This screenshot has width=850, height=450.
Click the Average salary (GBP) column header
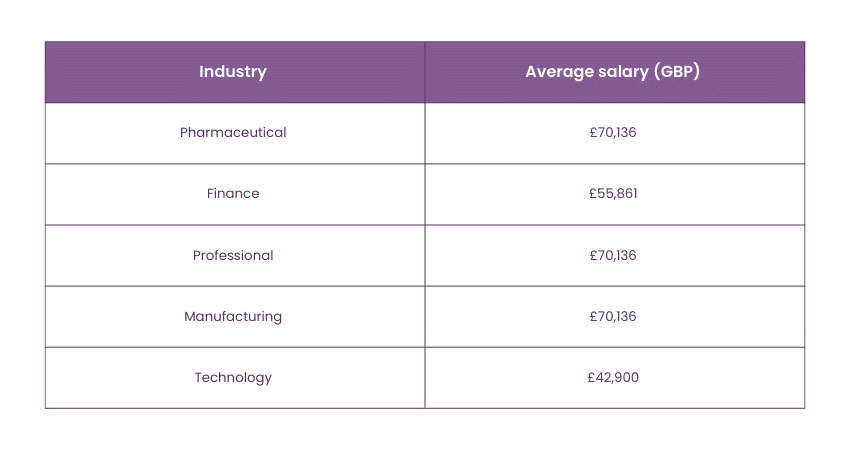[x=613, y=72]
